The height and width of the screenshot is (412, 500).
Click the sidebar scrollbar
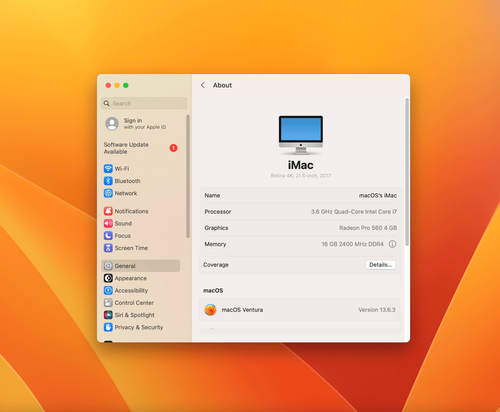click(x=188, y=176)
